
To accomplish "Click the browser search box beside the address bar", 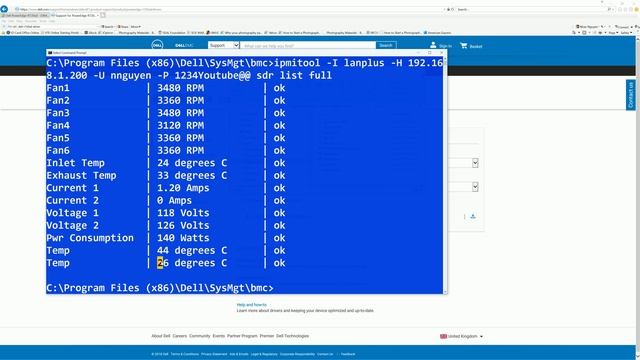I will (x=531, y=9).
